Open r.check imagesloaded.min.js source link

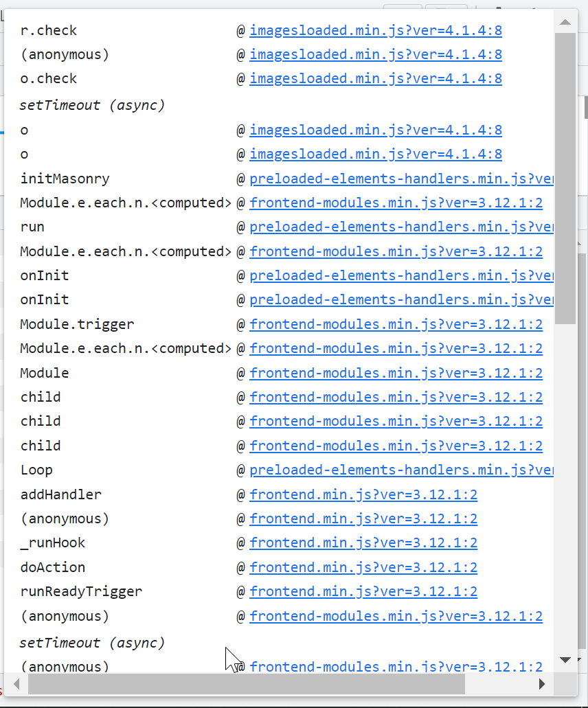(x=376, y=30)
